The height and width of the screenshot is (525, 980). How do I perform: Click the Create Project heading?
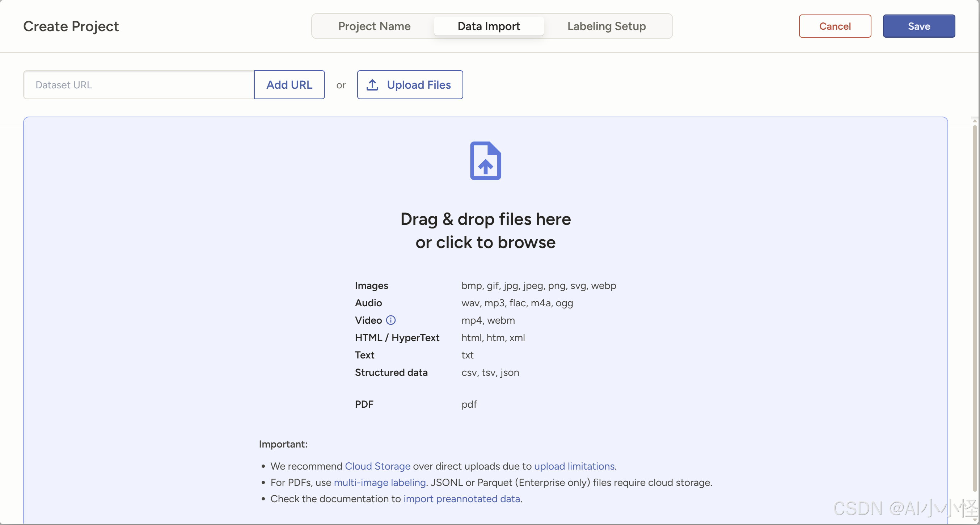pos(71,26)
